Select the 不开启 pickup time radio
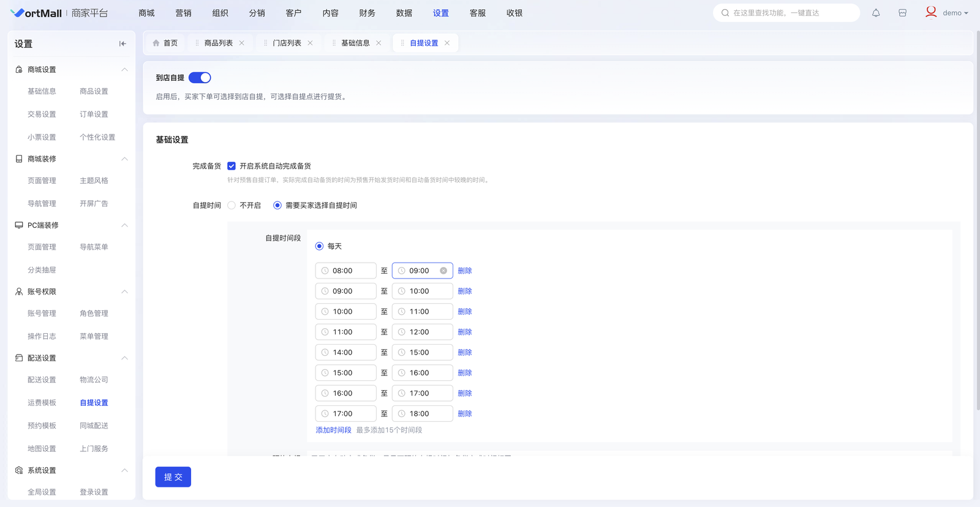 [232, 206]
